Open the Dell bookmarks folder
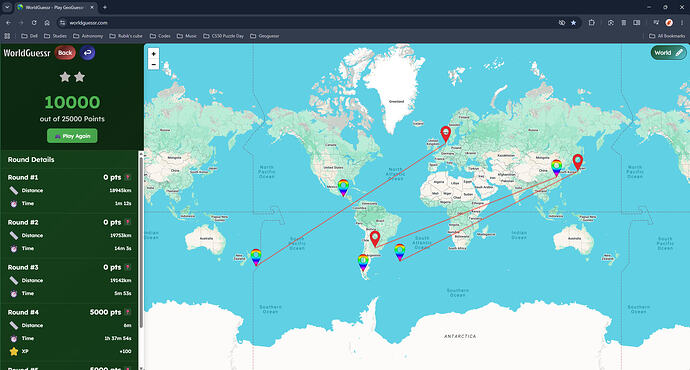Screen dimensions: 690x370 [x=29, y=36]
